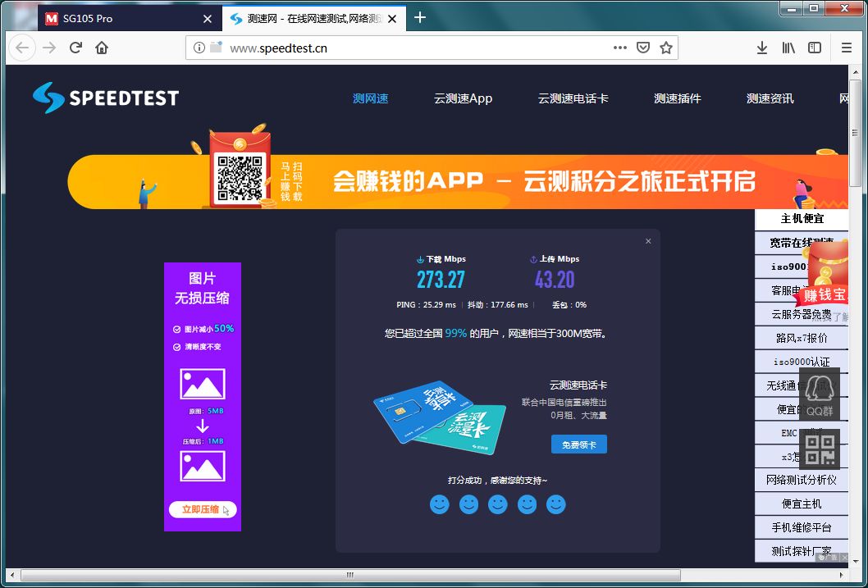Click the browser forward arrow
868x588 pixels.
[x=49, y=48]
